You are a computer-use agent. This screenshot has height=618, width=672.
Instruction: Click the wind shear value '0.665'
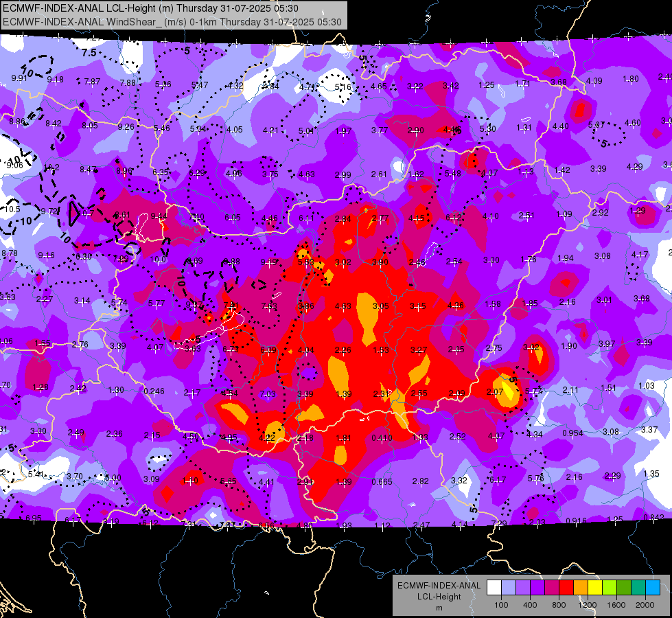pyautogui.click(x=382, y=481)
